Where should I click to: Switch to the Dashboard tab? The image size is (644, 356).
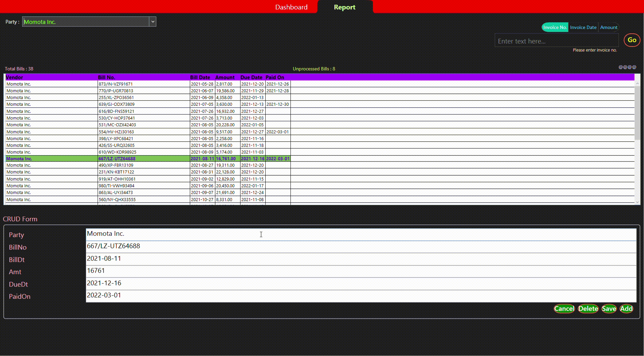click(x=291, y=7)
